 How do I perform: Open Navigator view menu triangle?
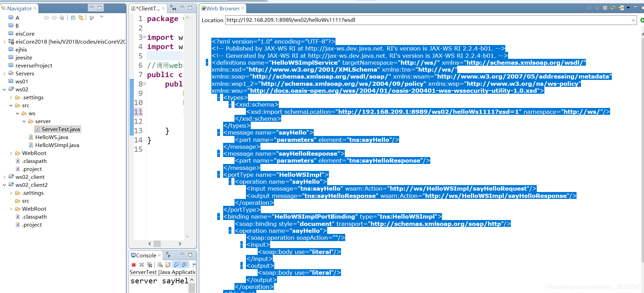click(102, 17)
